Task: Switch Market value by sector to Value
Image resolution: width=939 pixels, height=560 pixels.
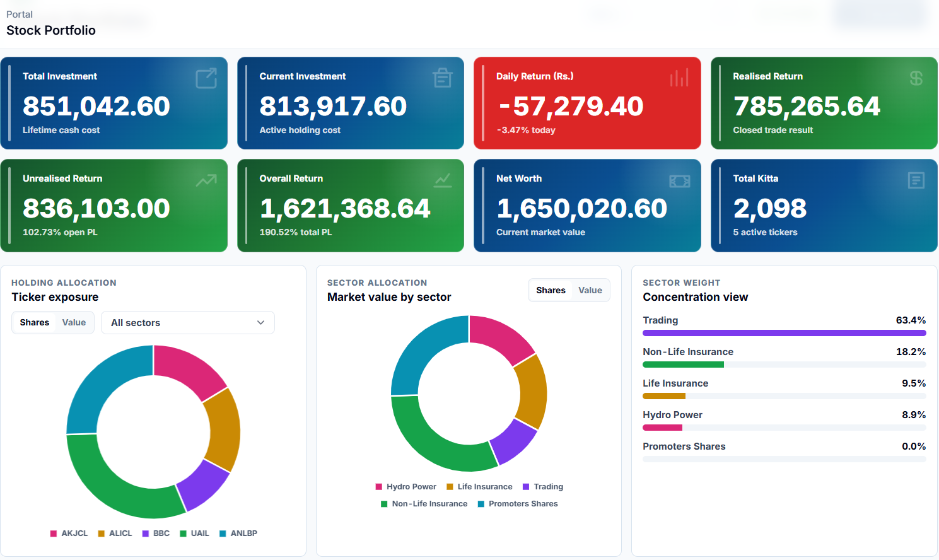Action: point(590,290)
